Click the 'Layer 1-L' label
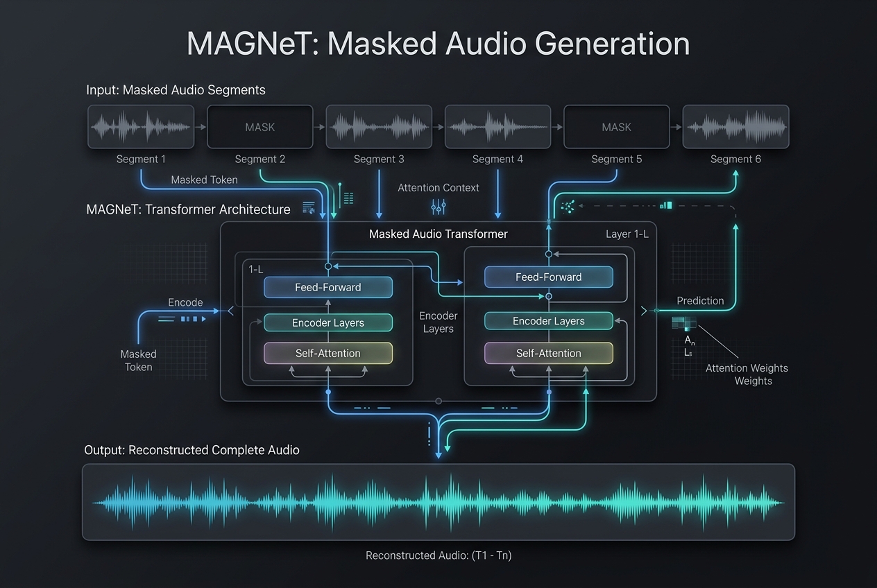Screen dimensions: 877x588 [x=627, y=234]
